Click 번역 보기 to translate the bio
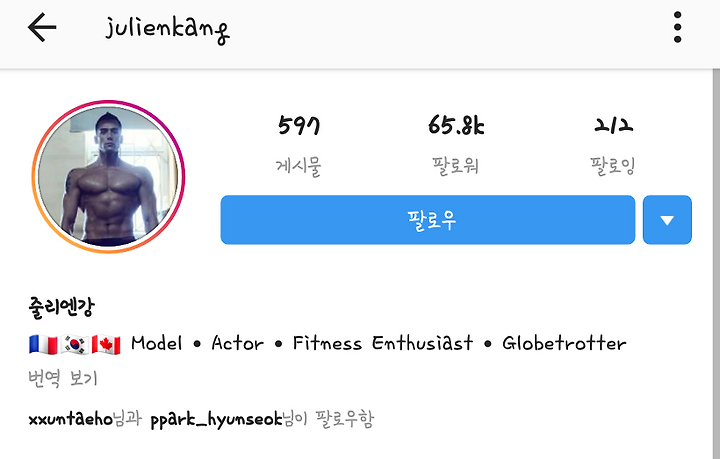The height and width of the screenshot is (459, 720). click(63, 379)
